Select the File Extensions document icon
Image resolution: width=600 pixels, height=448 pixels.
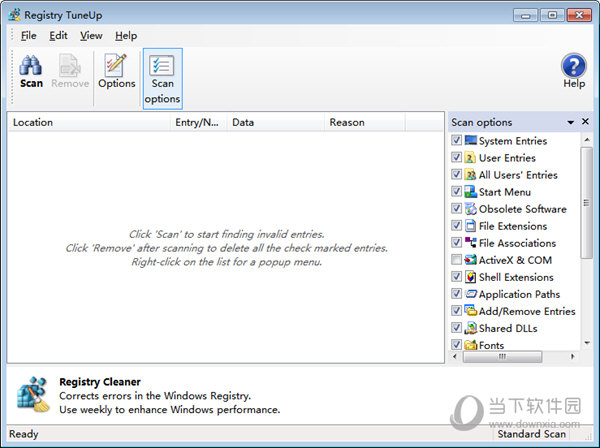click(x=470, y=226)
